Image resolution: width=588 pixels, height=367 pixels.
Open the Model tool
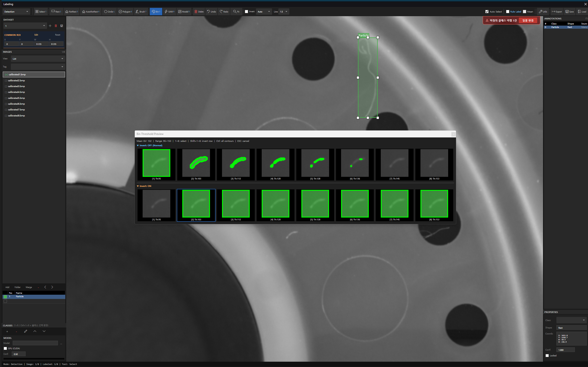(x=184, y=12)
